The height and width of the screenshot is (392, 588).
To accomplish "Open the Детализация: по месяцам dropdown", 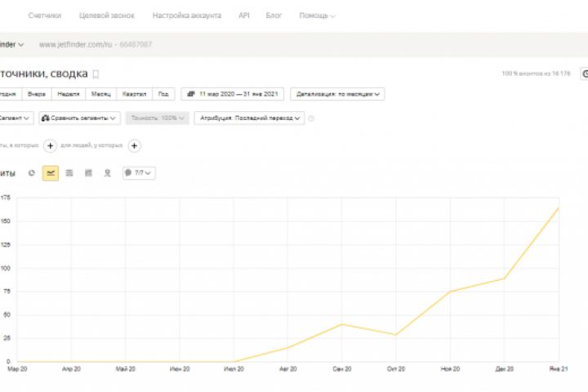I will [336, 94].
